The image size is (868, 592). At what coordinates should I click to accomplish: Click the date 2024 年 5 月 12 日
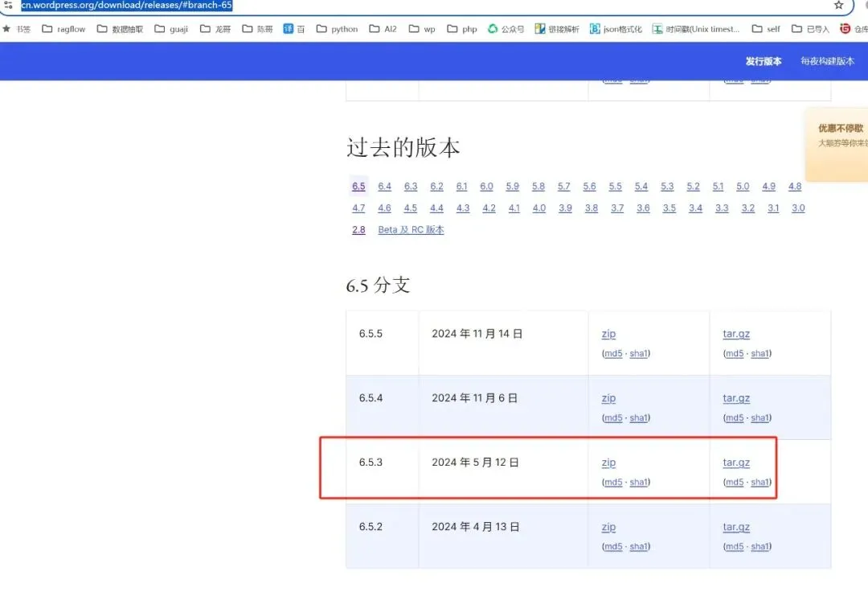[476, 462]
